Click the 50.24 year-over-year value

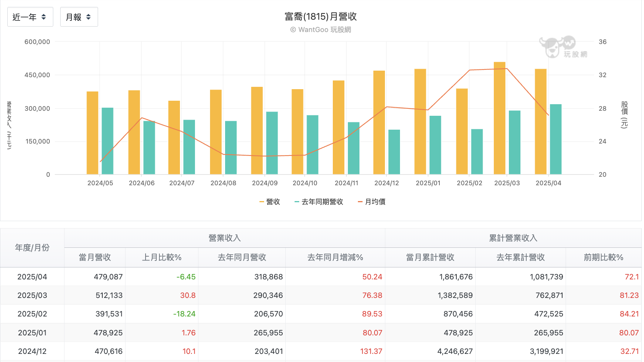tap(372, 277)
